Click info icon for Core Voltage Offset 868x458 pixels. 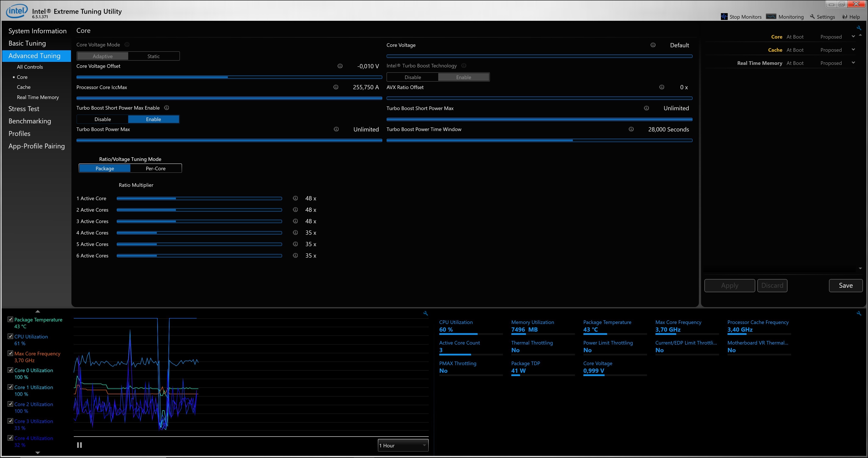click(340, 66)
